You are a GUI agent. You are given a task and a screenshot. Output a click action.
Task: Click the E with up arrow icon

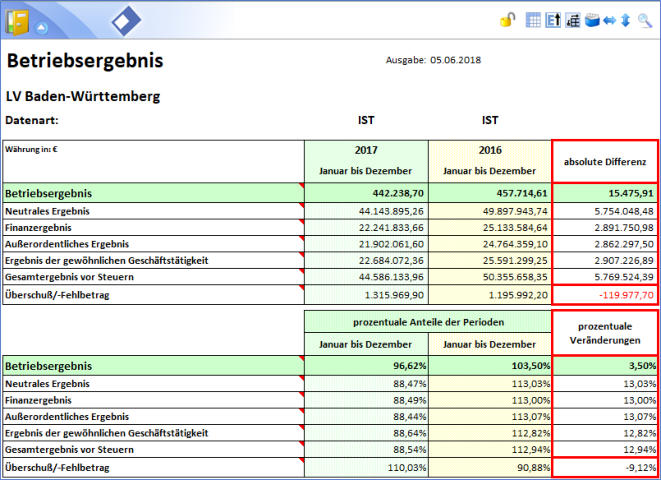pyautogui.click(x=553, y=20)
